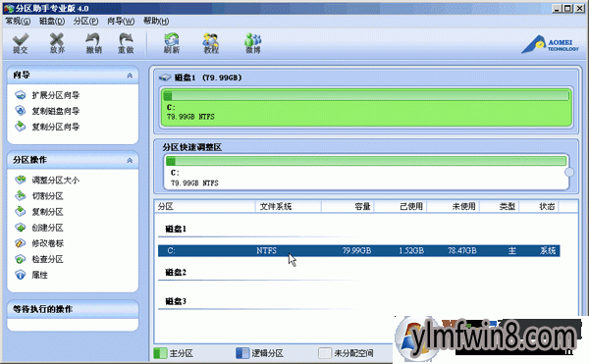Click 磁盘3 group in partition list
The image size is (589, 364).
pyautogui.click(x=176, y=301)
